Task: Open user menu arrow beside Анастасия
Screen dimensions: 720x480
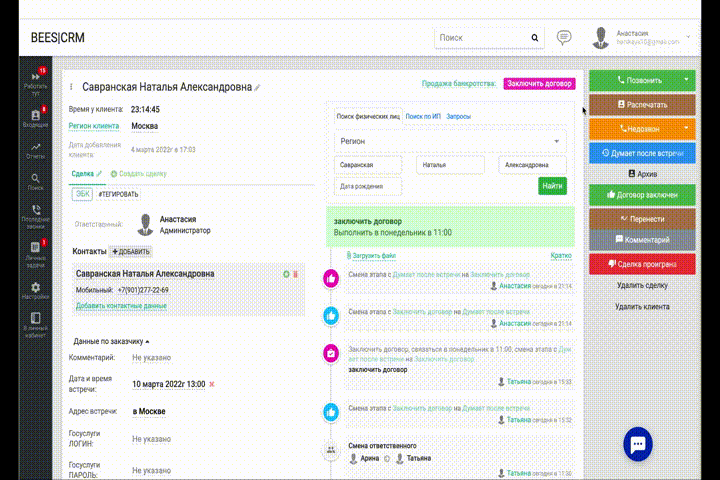Action: [x=688, y=37]
